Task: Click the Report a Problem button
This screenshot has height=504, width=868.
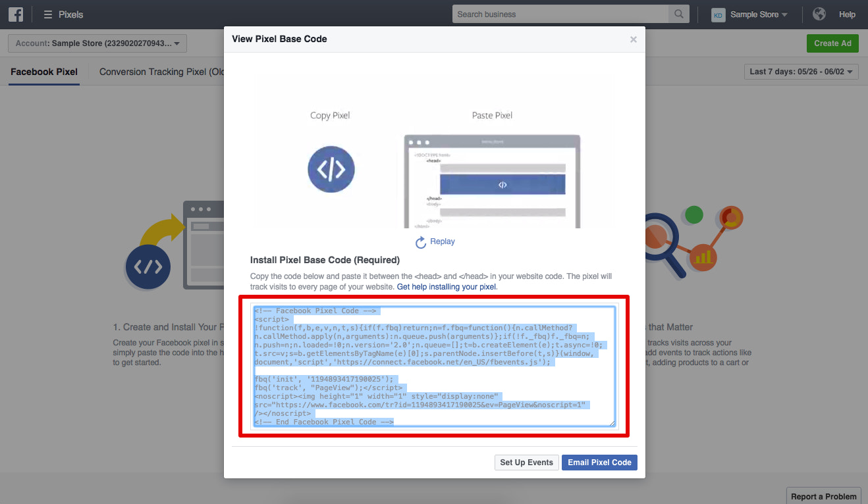Action: (x=823, y=496)
